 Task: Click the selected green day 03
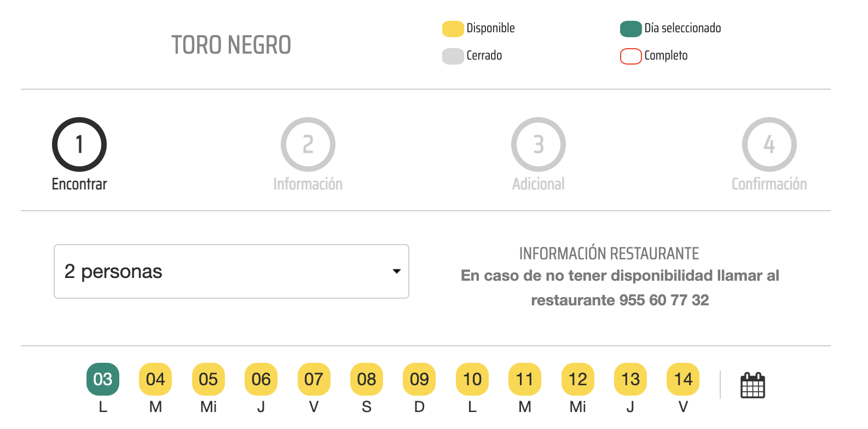pyautogui.click(x=103, y=379)
